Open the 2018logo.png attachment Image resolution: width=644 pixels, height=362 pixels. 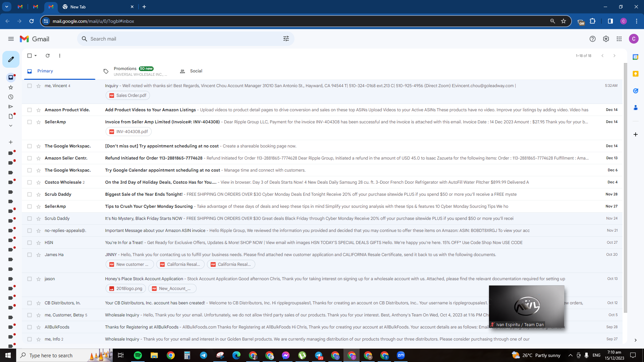[126, 289]
